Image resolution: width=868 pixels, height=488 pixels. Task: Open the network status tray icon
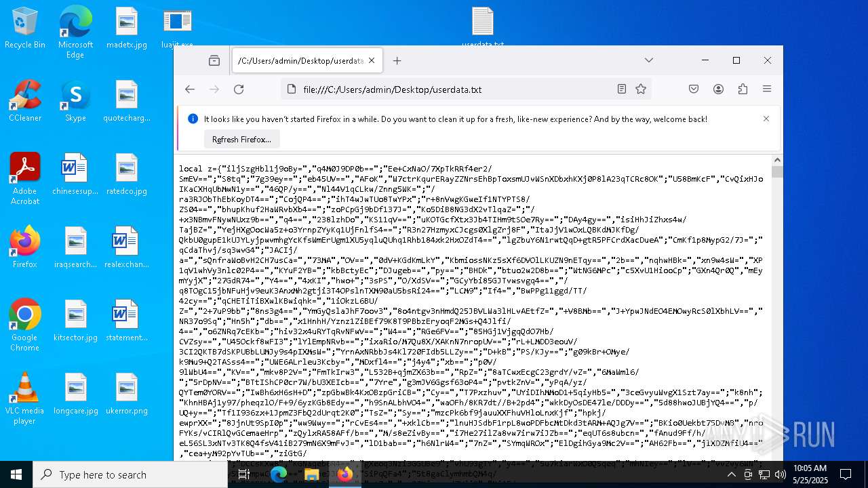[x=764, y=474]
